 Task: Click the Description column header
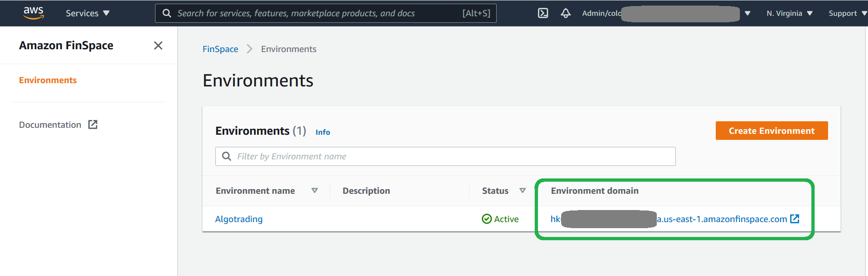(366, 191)
